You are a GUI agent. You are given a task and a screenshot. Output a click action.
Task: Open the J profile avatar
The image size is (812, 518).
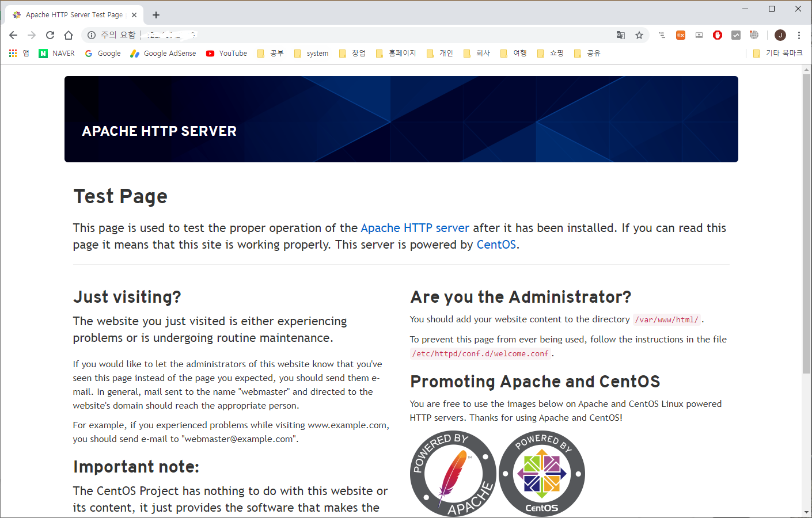(x=780, y=35)
